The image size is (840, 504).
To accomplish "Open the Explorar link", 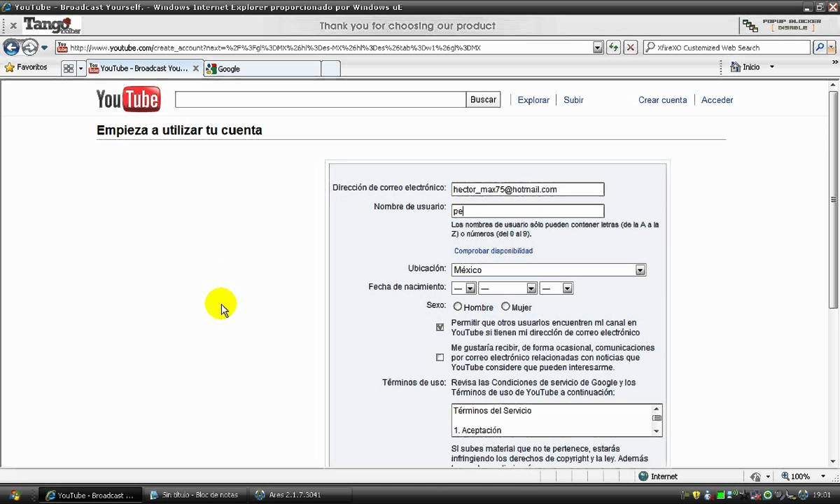I will (533, 100).
